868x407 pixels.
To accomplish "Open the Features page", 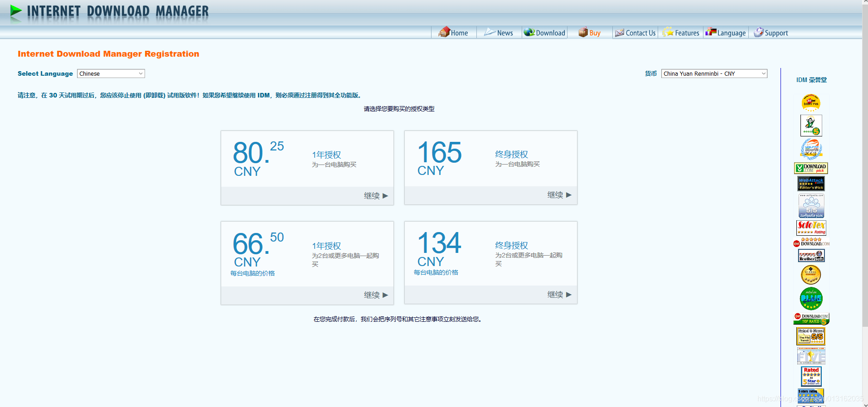I will click(681, 33).
